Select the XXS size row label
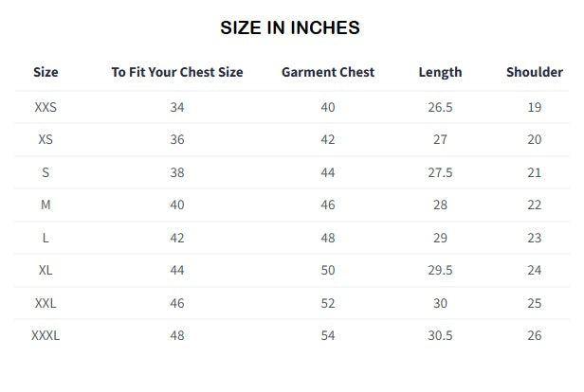This screenshot has height=392, width=584. coord(46,107)
